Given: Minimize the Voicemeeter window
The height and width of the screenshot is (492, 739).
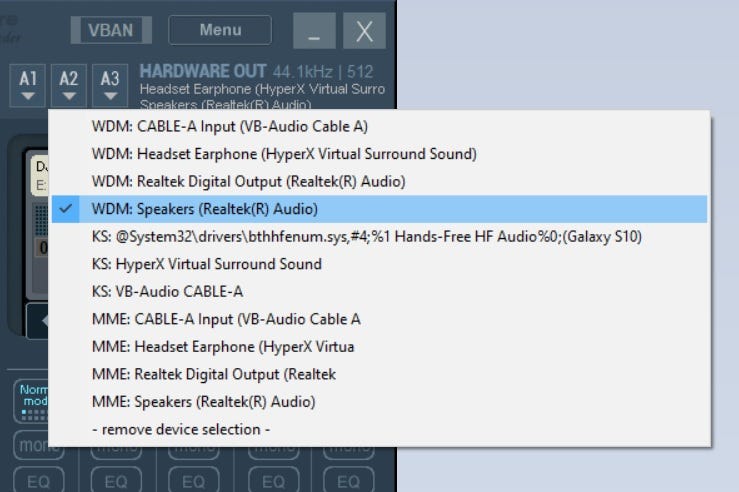Looking at the screenshot, I should click(x=314, y=31).
